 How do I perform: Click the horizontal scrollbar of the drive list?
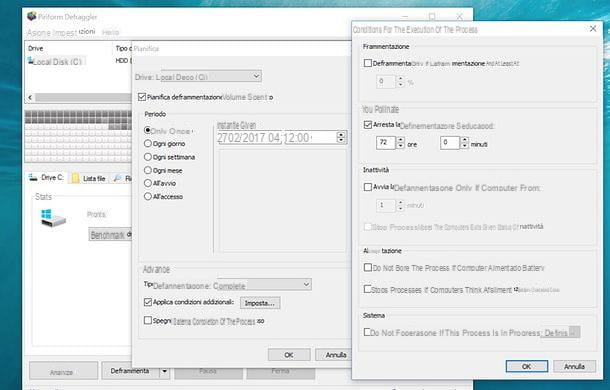coord(83,97)
